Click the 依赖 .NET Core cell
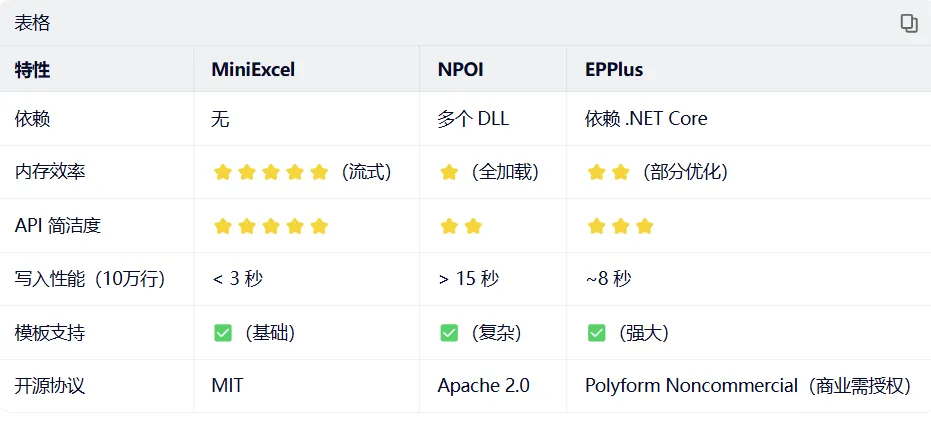This screenshot has height=421, width=931. click(x=645, y=119)
